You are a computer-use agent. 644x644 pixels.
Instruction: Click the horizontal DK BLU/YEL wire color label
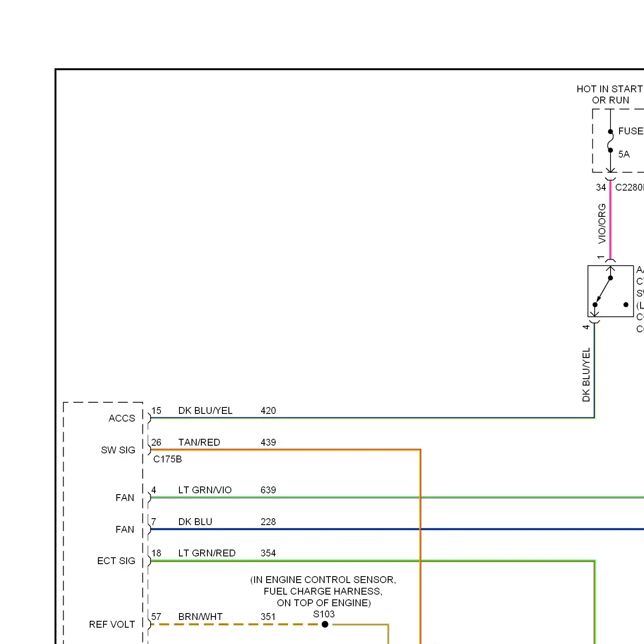point(205,410)
